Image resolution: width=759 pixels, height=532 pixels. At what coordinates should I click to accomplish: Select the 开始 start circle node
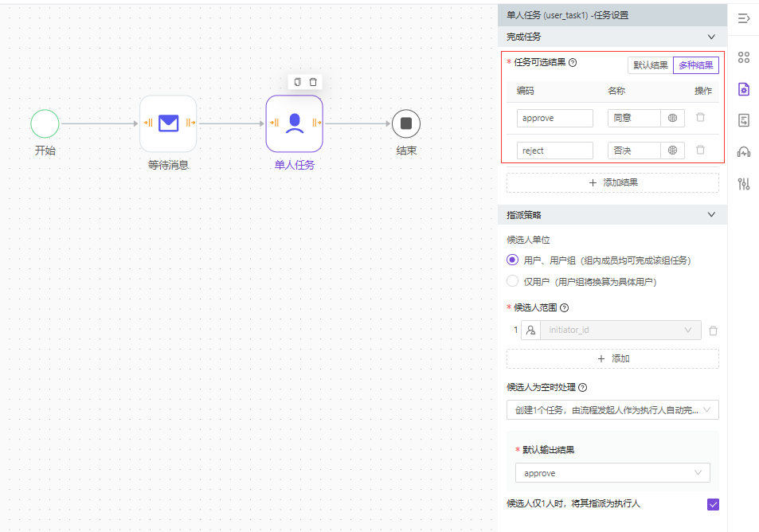[x=45, y=123]
